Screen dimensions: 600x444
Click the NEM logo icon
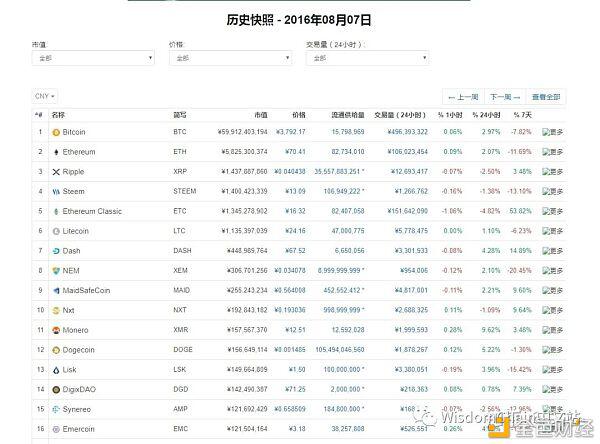point(56,271)
